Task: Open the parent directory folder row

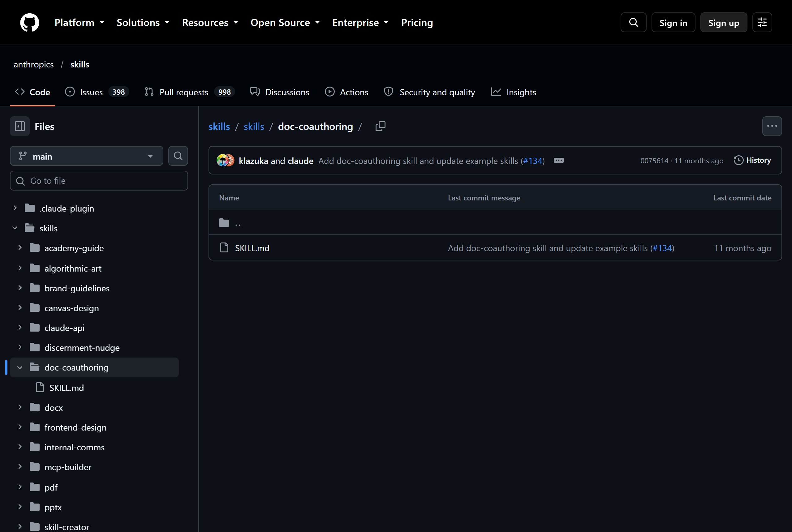Action: [495, 223]
